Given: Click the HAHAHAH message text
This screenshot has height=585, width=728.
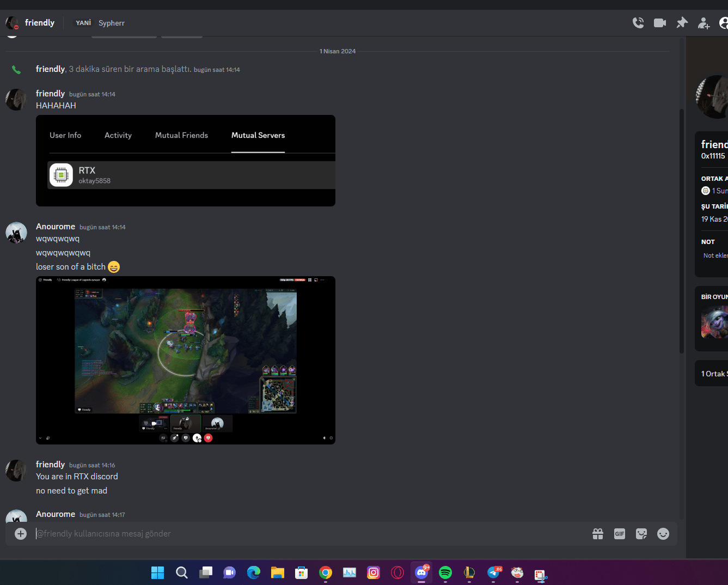Looking at the screenshot, I should 56,106.
